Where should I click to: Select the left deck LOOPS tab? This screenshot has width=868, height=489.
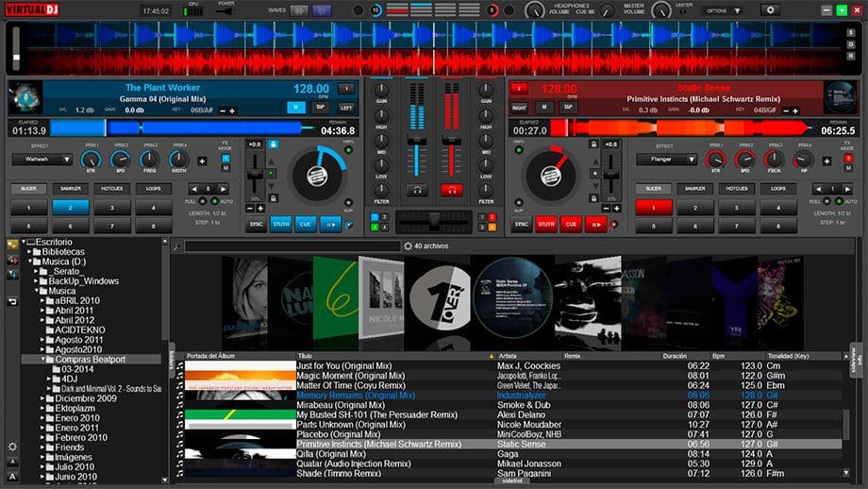(x=154, y=189)
